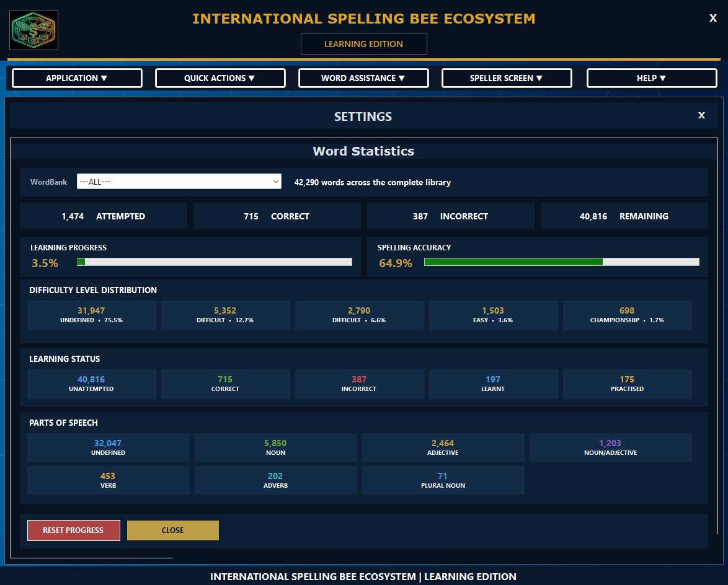Click the 32,047 UNDEFINED parts-of-speech tile
The image size is (728, 585).
[x=108, y=447]
